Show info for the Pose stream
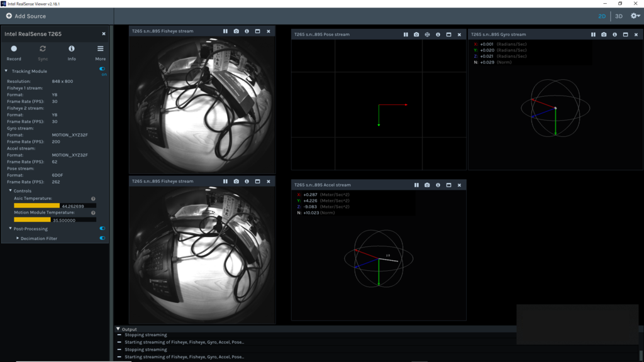The height and width of the screenshot is (362, 644). pyautogui.click(x=438, y=35)
